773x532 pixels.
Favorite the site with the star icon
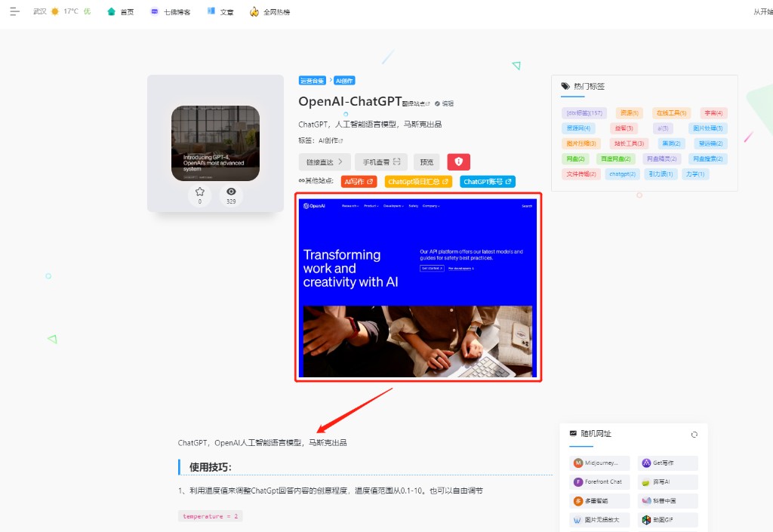(x=199, y=192)
